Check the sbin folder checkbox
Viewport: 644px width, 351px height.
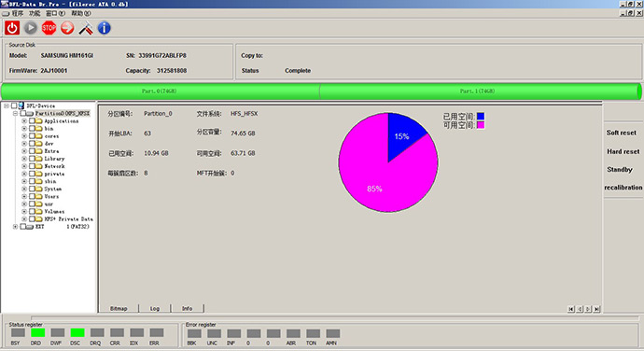pos(32,181)
